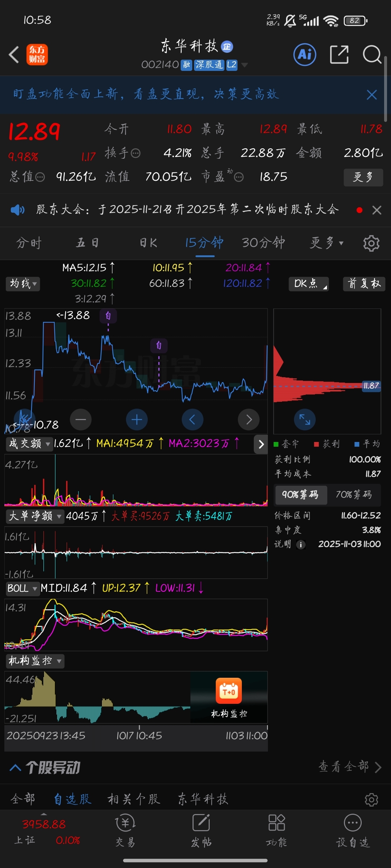391x868 pixels.
Task: Tap the 12.89 current price
Action: click(34, 132)
